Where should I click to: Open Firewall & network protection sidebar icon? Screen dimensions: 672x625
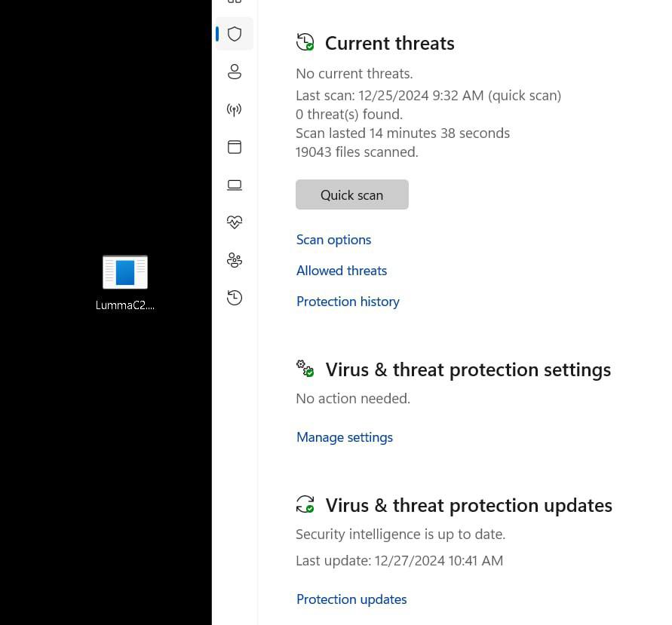pyautogui.click(x=235, y=110)
